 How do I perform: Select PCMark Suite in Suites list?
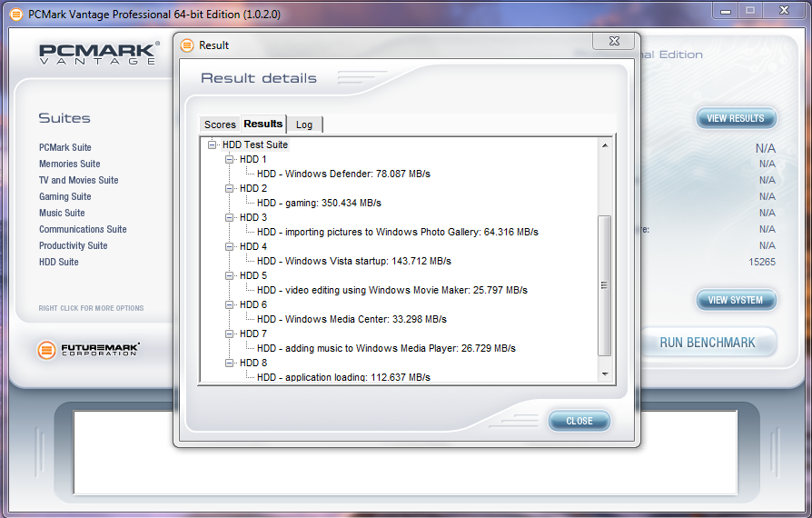(x=65, y=147)
